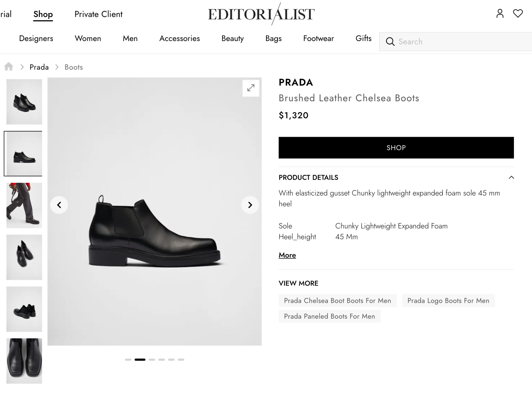
Task: Click the Boots breadcrumb link
Action: [x=73, y=67]
